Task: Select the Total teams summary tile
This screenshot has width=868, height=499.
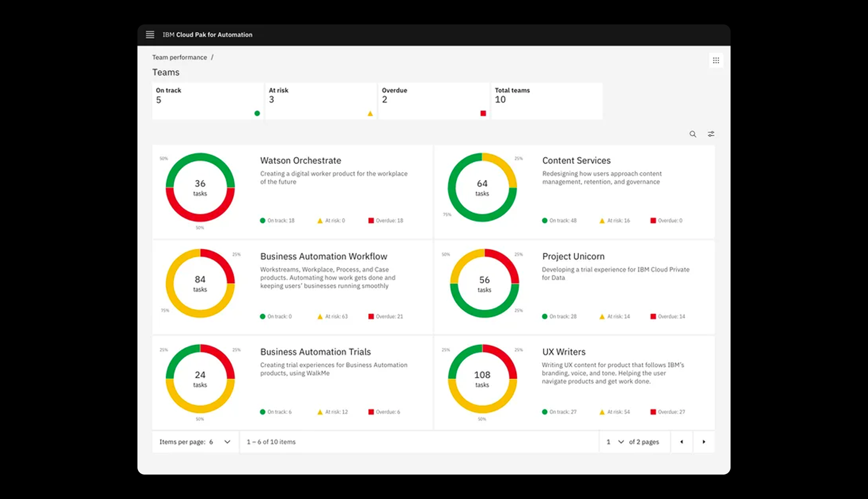Action: 547,101
